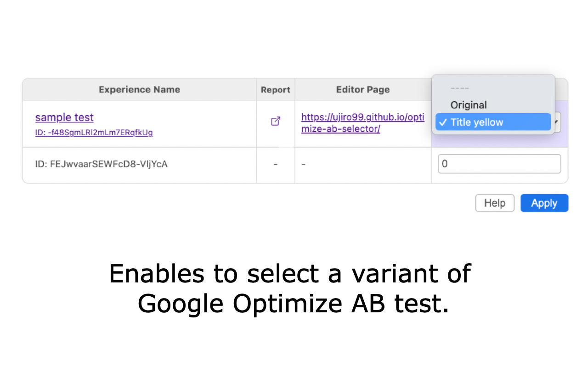Screen dimensions: 588x368
Task: Click the checkmark beside Title yellow
Action: (442, 122)
